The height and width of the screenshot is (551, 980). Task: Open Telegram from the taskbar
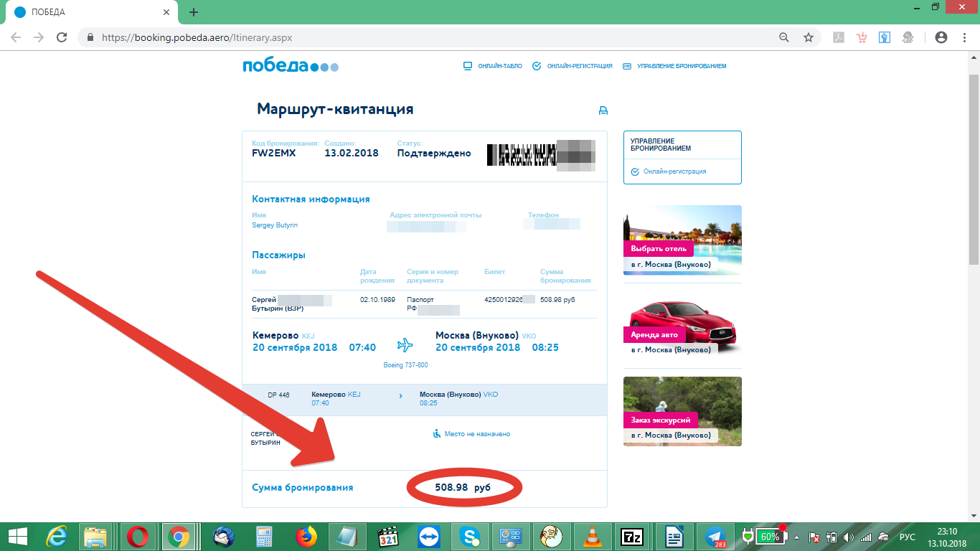pyautogui.click(x=715, y=537)
